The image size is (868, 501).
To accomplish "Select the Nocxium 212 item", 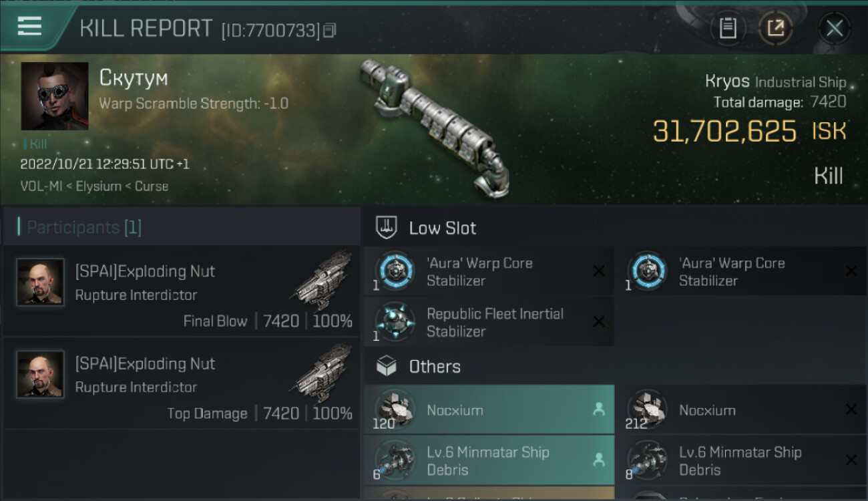I will [741, 410].
